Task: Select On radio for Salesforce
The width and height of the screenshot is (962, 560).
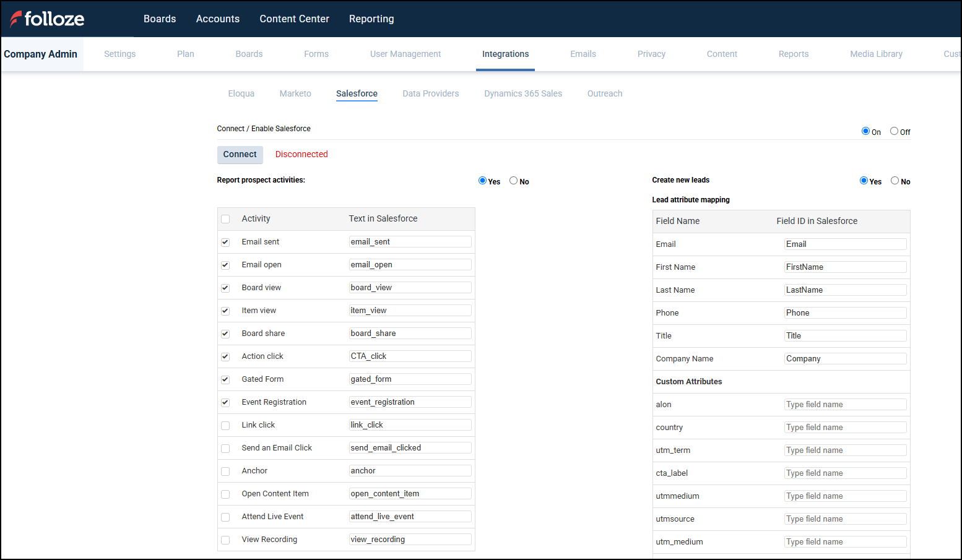Action: [x=865, y=131]
